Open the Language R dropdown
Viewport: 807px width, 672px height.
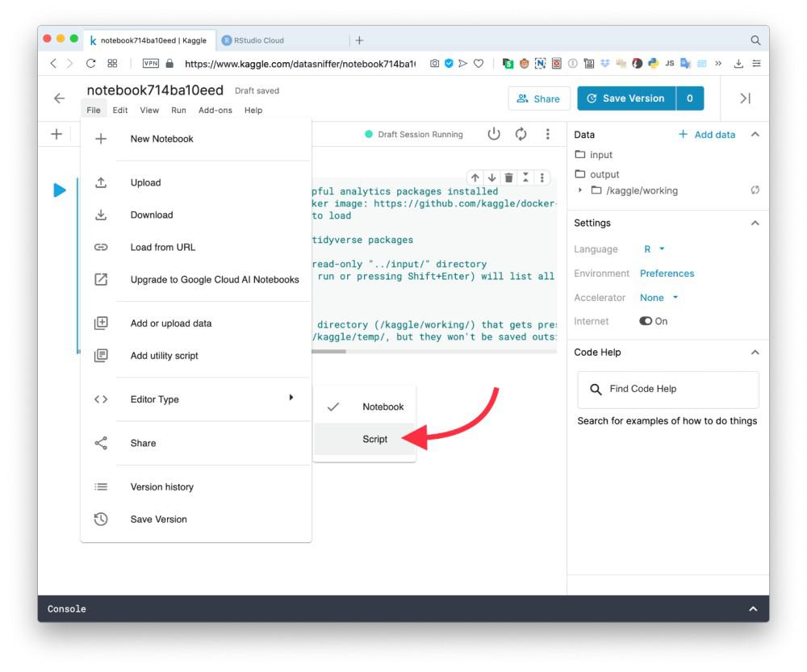654,249
